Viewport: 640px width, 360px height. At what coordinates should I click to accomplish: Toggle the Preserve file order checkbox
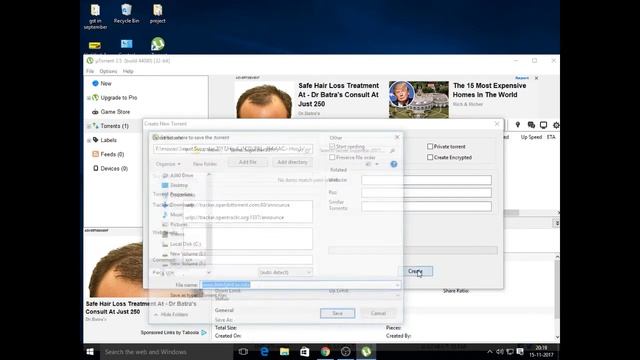pos(332,157)
